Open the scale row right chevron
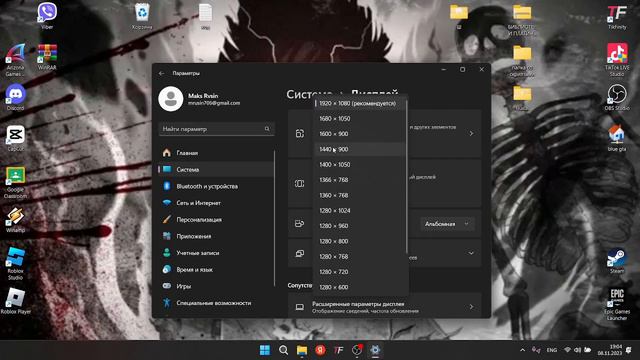 point(471,133)
